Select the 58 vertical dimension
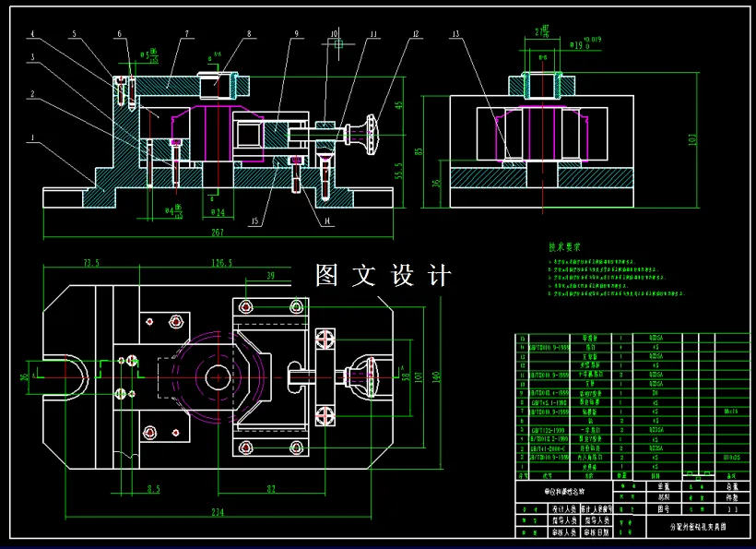Viewport: 756px width, 549px height. [406, 376]
